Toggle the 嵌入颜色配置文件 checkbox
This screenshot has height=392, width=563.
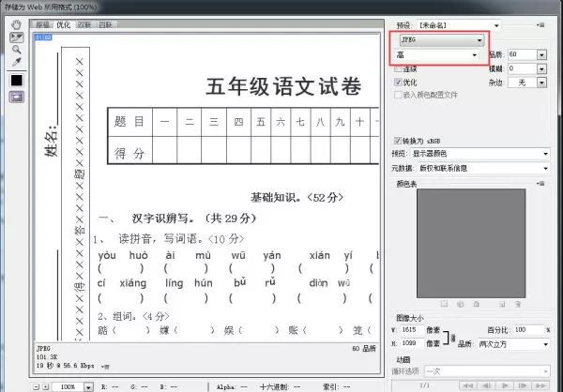pos(398,95)
